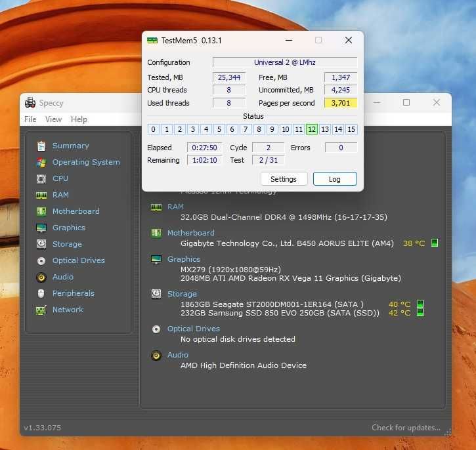
Task: Click the Audio heading link in summary
Action: [x=178, y=355]
